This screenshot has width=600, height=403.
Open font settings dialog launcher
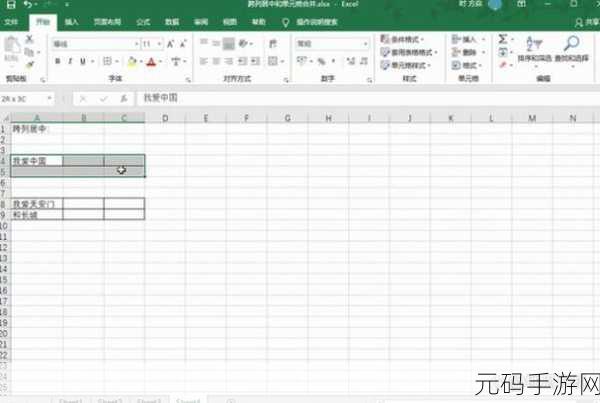[188, 80]
